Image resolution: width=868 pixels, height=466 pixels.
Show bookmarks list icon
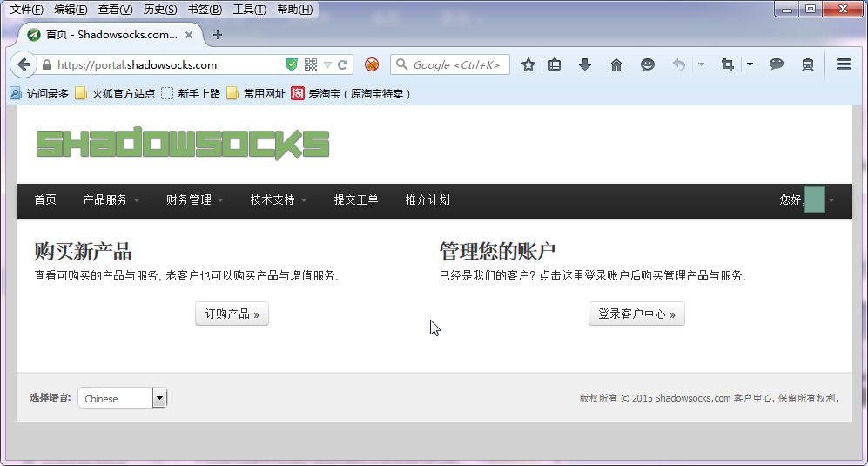tap(555, 64)
